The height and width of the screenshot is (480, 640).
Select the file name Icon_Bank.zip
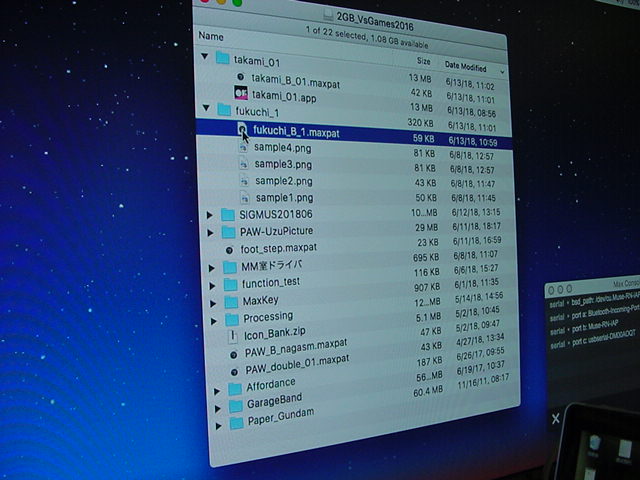275,333
